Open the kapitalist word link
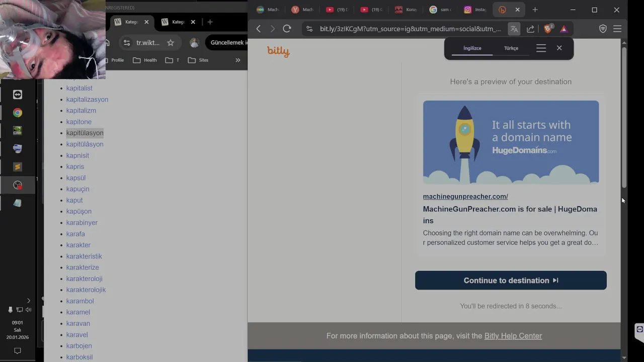This screenshot has height=362, width=644. click(79, 88)
